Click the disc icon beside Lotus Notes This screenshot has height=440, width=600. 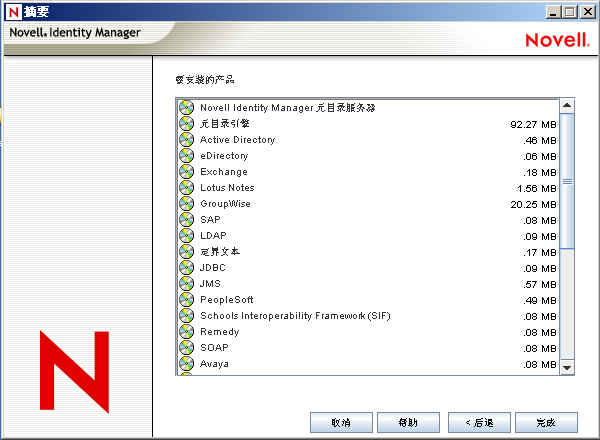[186, 187]
